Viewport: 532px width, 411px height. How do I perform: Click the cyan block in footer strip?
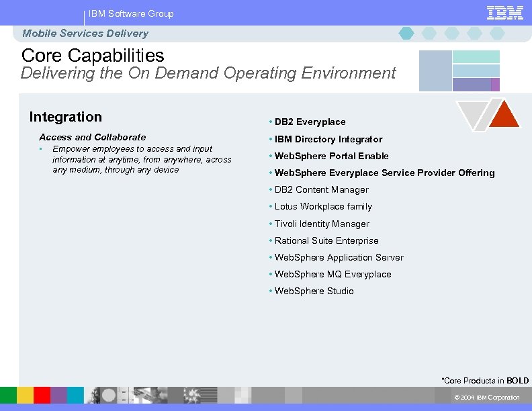[75, 395]
